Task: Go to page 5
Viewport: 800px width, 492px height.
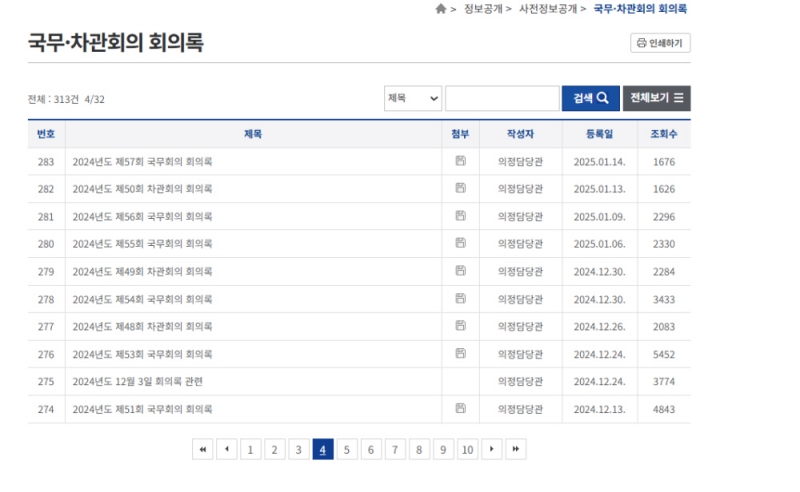Action: click(x=347, y=449)
